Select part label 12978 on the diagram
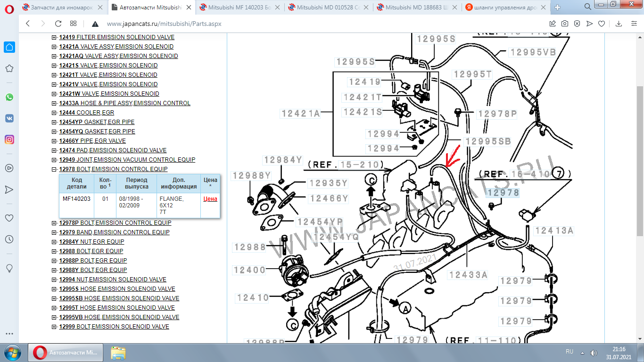This screenshot has width=644, height=362. (504, 192)
